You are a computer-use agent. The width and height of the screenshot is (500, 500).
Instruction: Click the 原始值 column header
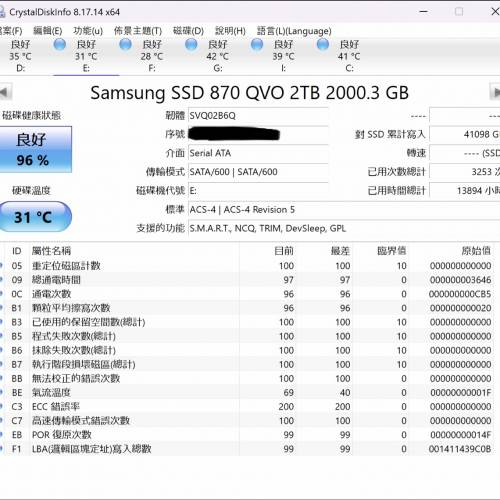[476, 251]
